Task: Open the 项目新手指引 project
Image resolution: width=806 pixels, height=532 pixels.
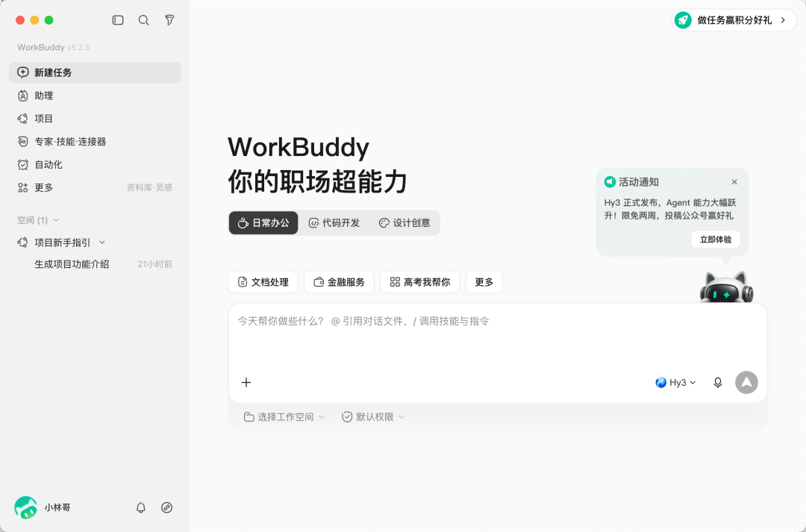Action: tap(62, 242)
